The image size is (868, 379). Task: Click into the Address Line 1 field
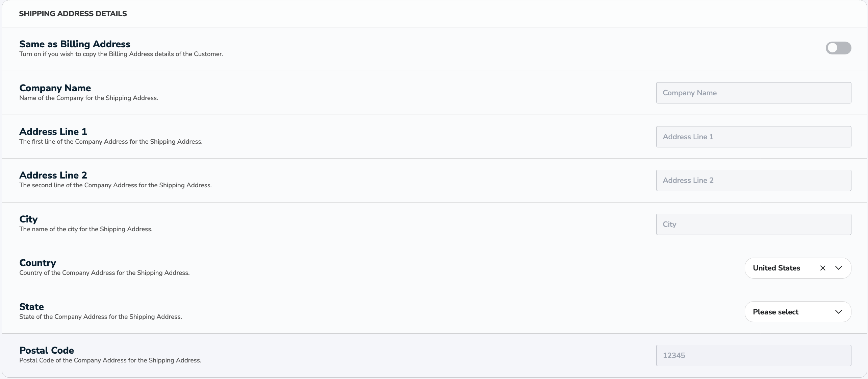coord(753,137)
